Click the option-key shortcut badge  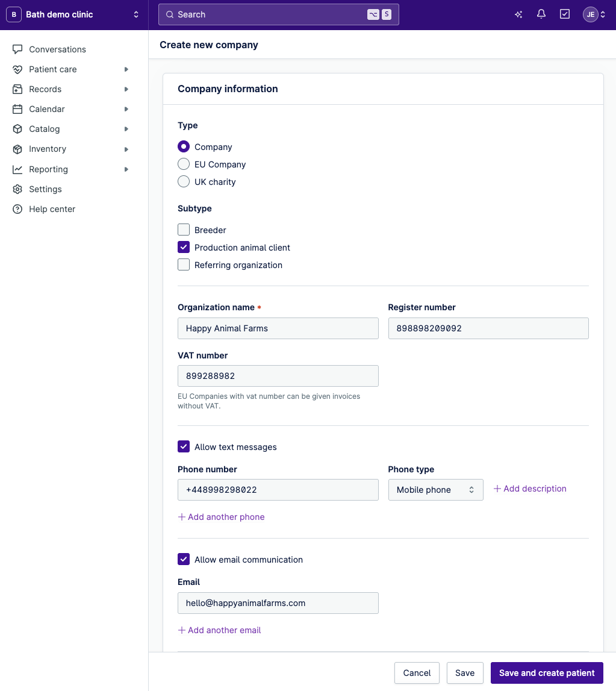coord(373,14)
